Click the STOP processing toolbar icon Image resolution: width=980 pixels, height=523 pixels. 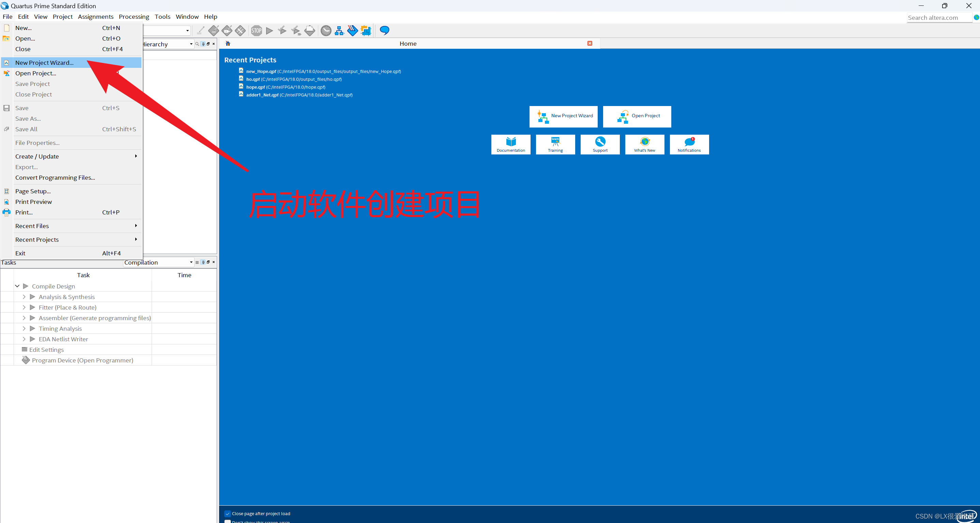[x=256, y=30]
